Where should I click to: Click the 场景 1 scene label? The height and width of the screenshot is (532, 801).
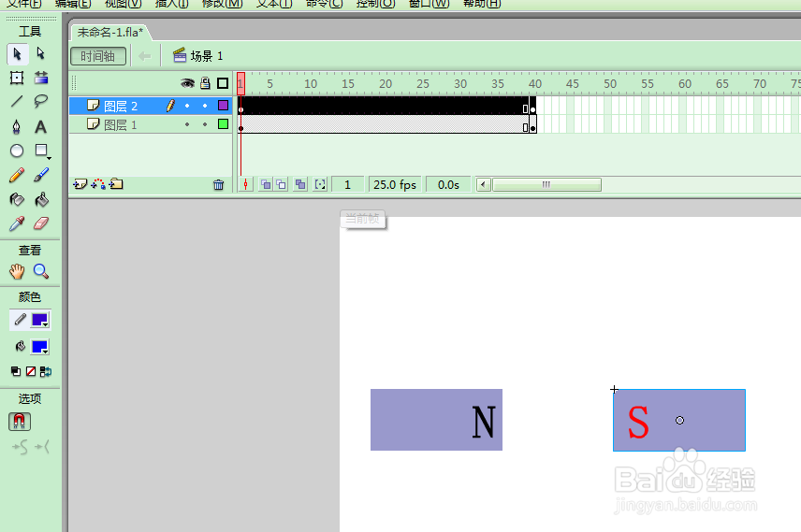click(198, 56)
